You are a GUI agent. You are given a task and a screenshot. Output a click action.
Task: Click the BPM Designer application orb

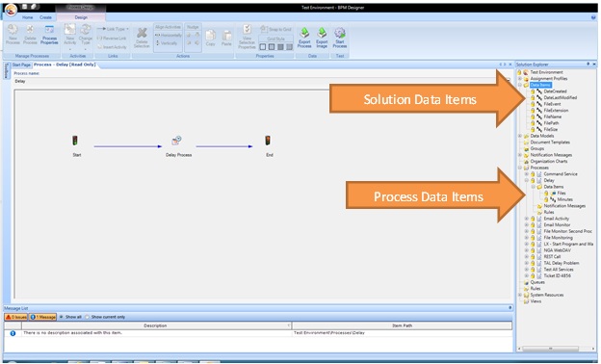[11, 10]
